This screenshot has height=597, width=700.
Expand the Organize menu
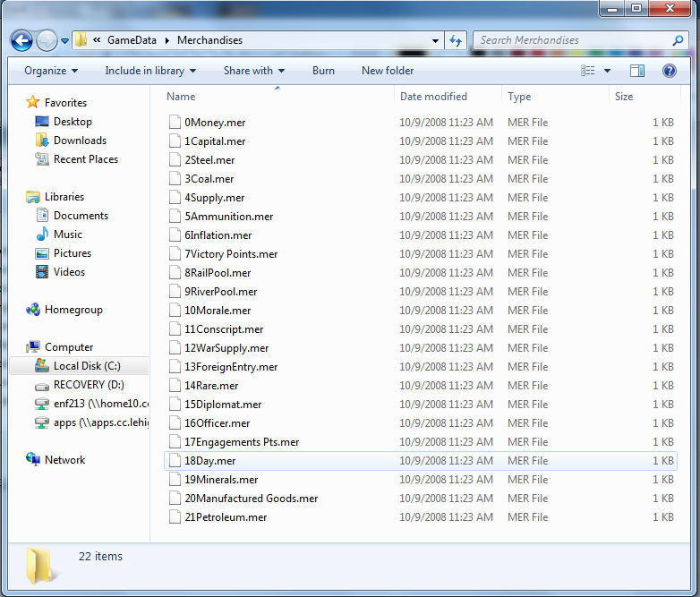click(51, 71)
